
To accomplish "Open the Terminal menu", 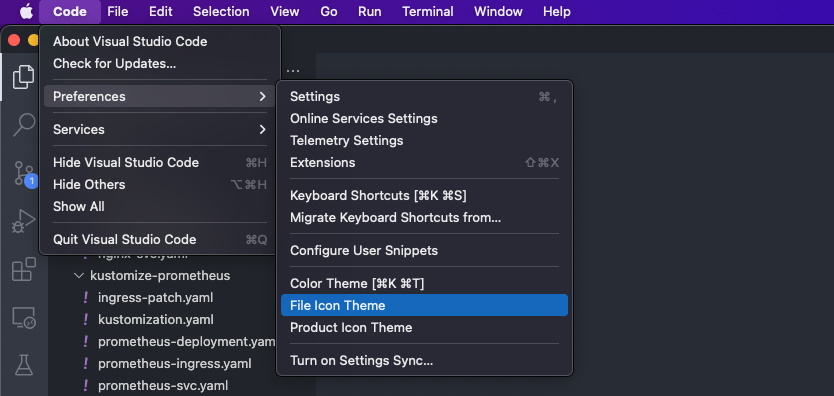I will pyautogui.click(x=428, y=11).
